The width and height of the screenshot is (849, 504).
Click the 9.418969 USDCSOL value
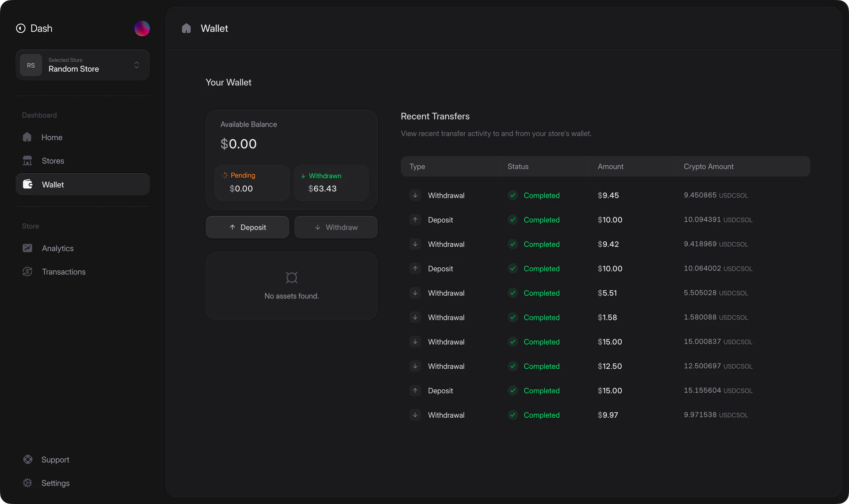click(x=715, y=244)
